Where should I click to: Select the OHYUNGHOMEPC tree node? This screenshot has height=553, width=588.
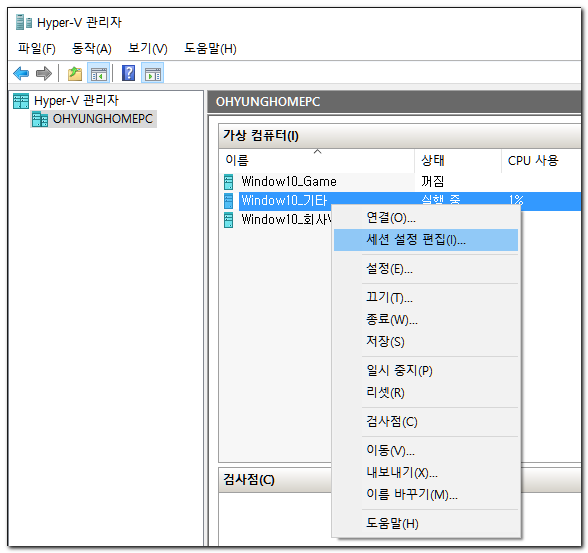click(x=103, y=119)
